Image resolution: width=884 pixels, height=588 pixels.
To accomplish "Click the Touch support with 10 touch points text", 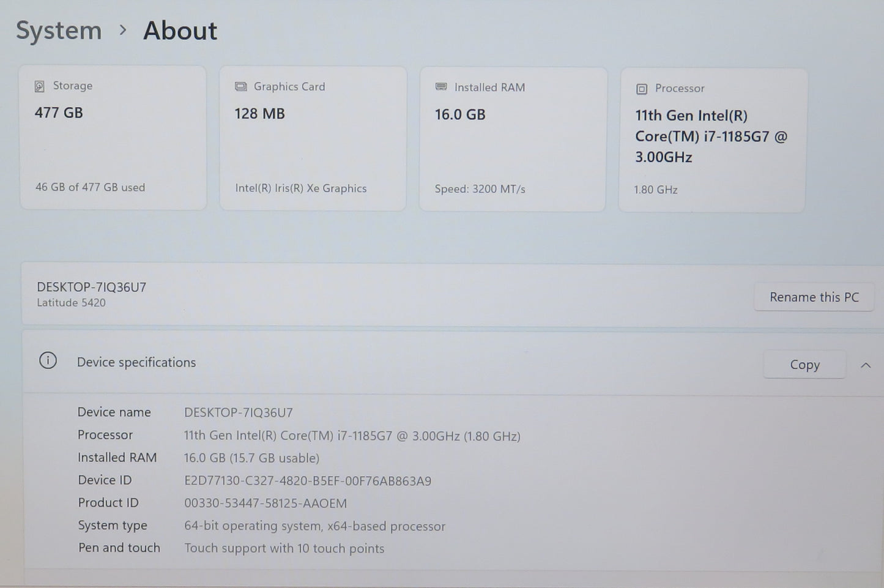I will coord(284,548).
